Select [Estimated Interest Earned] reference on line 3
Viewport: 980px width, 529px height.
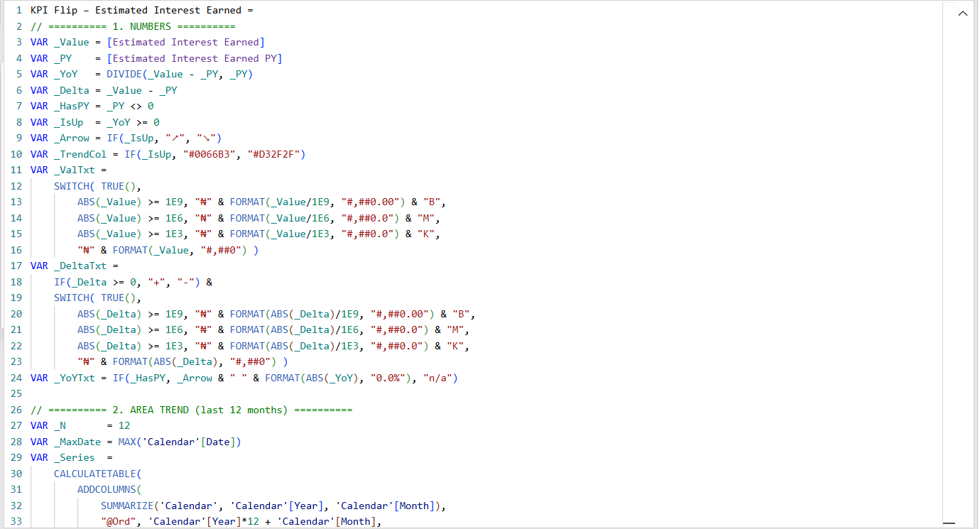[185, 43]
